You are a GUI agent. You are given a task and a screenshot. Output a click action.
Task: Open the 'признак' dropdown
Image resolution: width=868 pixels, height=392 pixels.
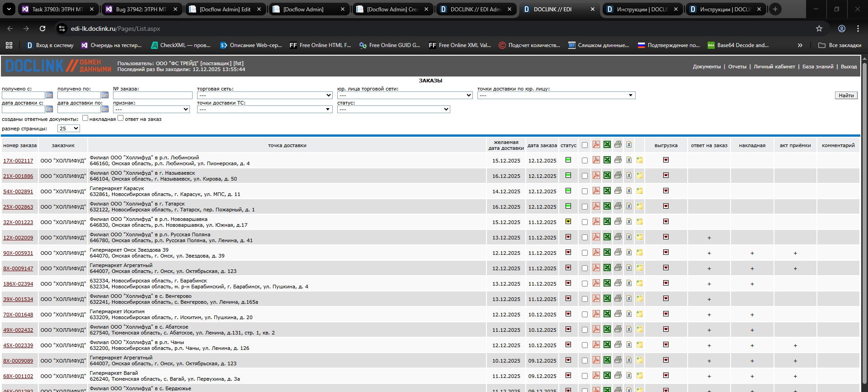[x=151, y=110]
